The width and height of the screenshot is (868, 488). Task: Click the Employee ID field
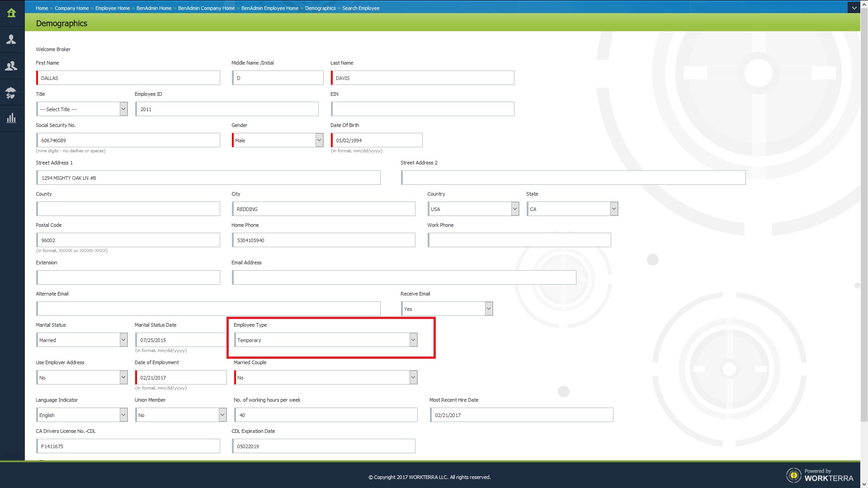click(x=227, y=109)
